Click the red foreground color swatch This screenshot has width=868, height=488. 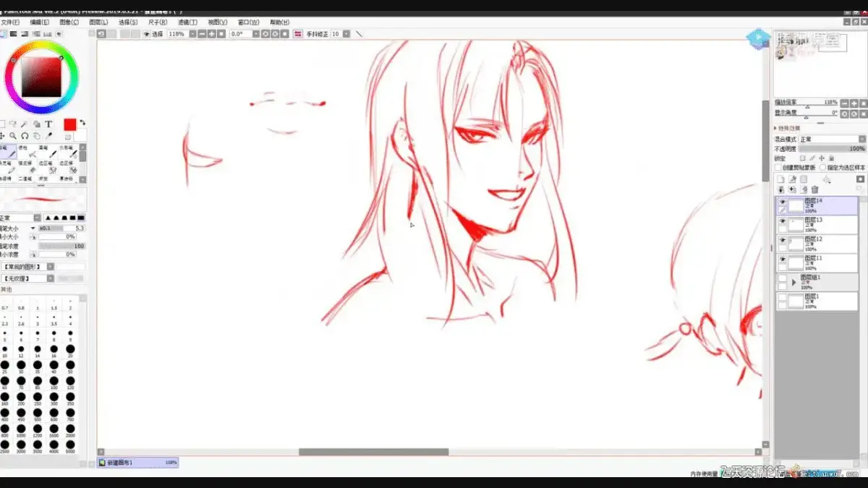pos(70,124)
